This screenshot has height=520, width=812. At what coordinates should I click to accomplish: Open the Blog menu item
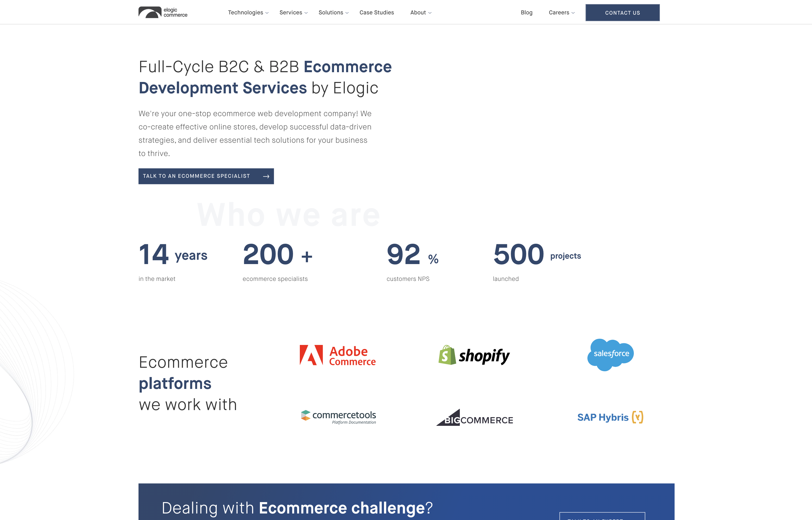coord(526,12)
